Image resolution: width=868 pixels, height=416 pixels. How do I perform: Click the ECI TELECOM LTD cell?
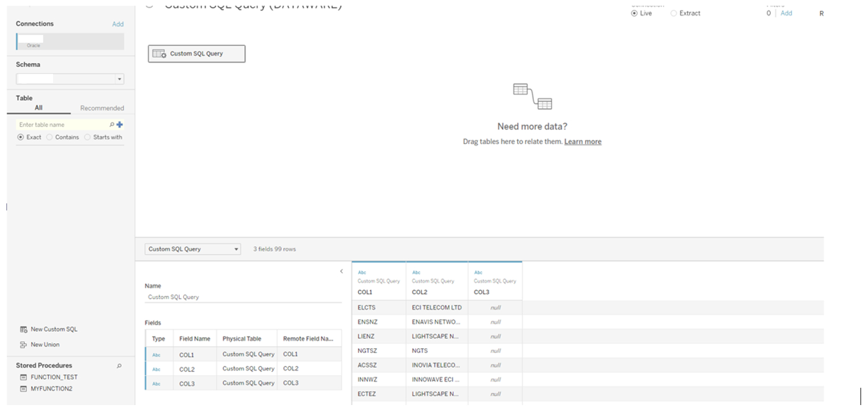[x=437, y=308]
